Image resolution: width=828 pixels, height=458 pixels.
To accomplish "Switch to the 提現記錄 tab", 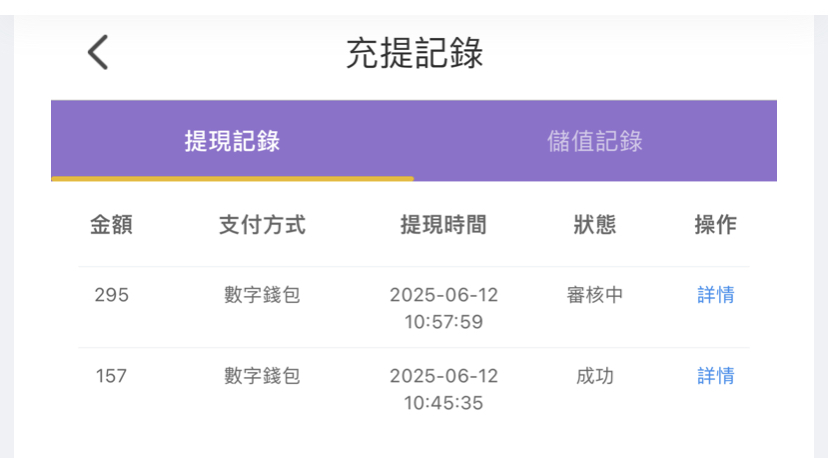I will pyautogui.click(x=232, y=141).
